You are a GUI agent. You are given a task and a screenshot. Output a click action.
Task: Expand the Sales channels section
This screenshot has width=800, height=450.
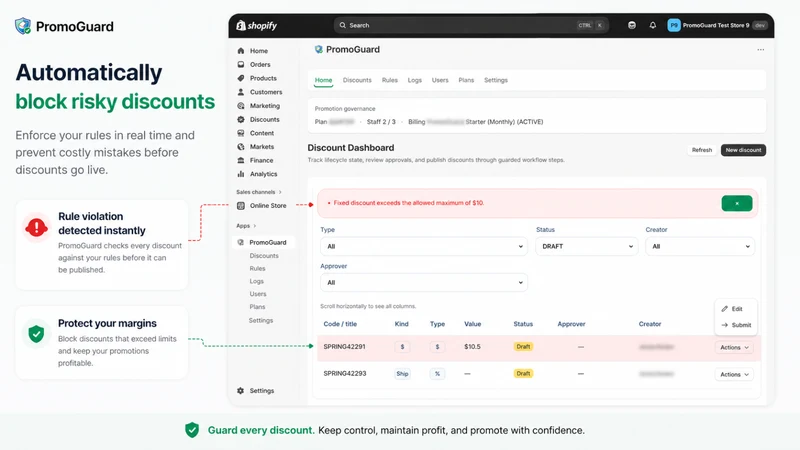tap(259, 192)
